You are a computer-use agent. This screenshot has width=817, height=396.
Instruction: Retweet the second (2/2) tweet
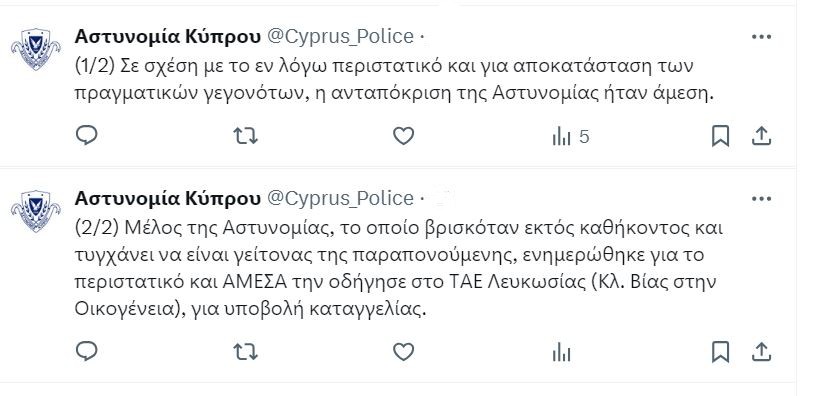(245, 352)
